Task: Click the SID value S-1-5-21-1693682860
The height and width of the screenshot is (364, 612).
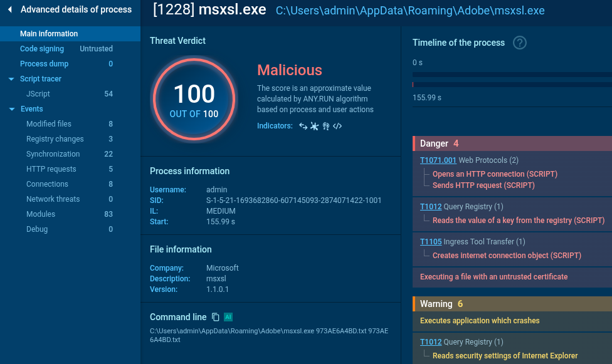Action: tap(293, 200)
